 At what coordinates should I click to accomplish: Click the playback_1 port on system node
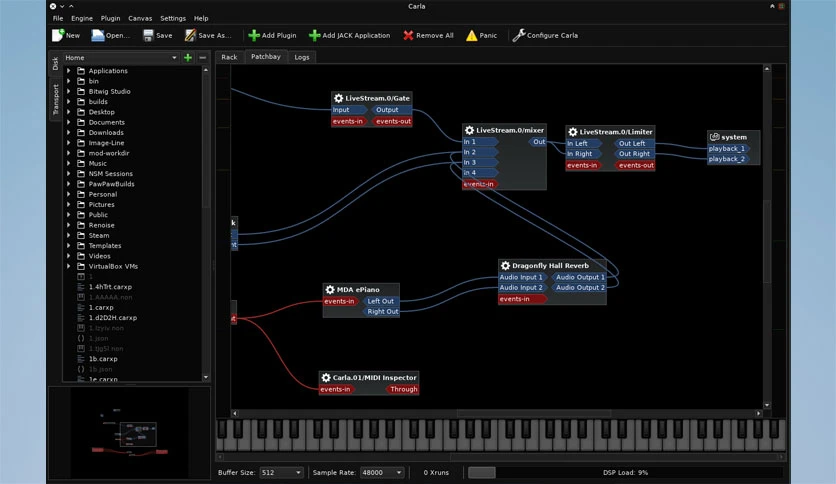coord(728,149)
